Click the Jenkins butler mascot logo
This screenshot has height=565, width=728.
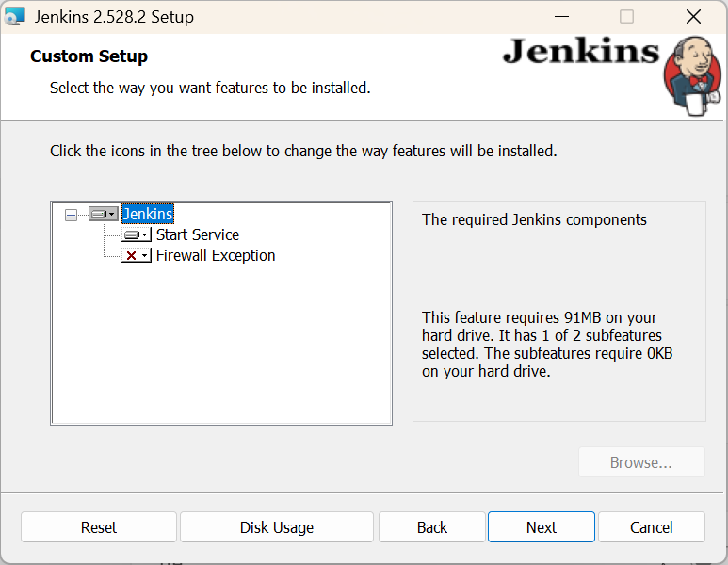(x=693, y=76)
